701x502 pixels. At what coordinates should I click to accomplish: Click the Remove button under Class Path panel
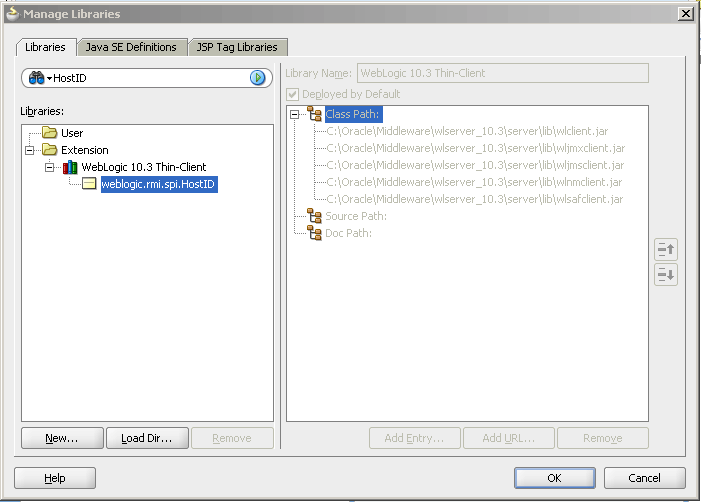coord(603,438)
